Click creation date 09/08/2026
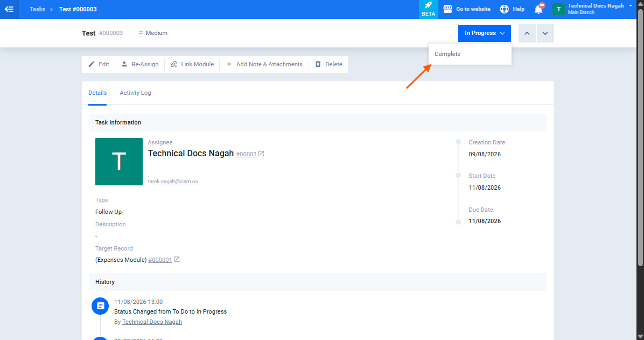This screenshot has width=644, height=340. (485, 155)
